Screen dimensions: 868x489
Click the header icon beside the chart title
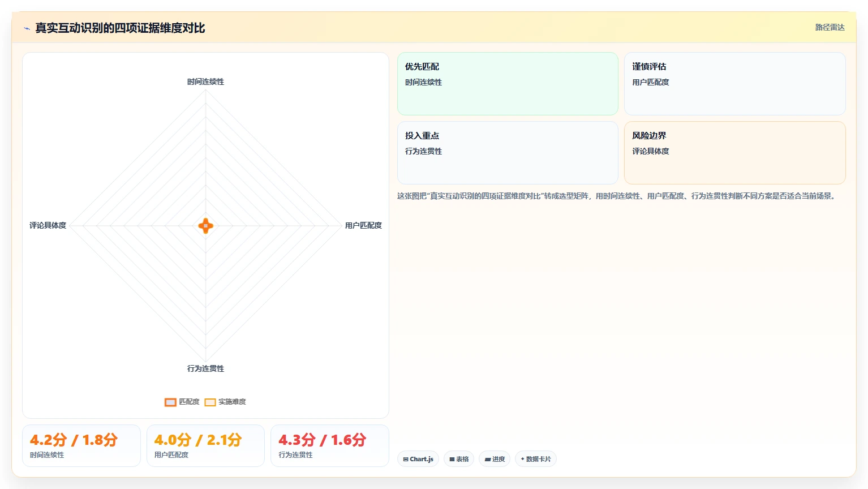(27, 28)
